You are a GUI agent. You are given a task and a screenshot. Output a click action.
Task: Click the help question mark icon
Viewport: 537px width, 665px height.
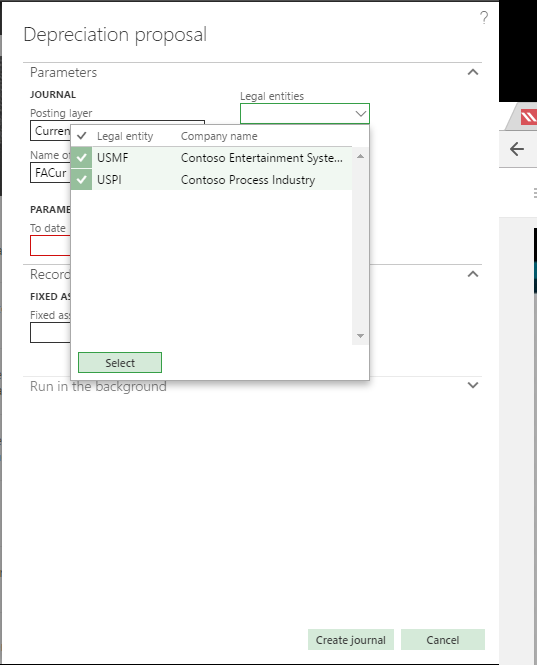point(484,18)
